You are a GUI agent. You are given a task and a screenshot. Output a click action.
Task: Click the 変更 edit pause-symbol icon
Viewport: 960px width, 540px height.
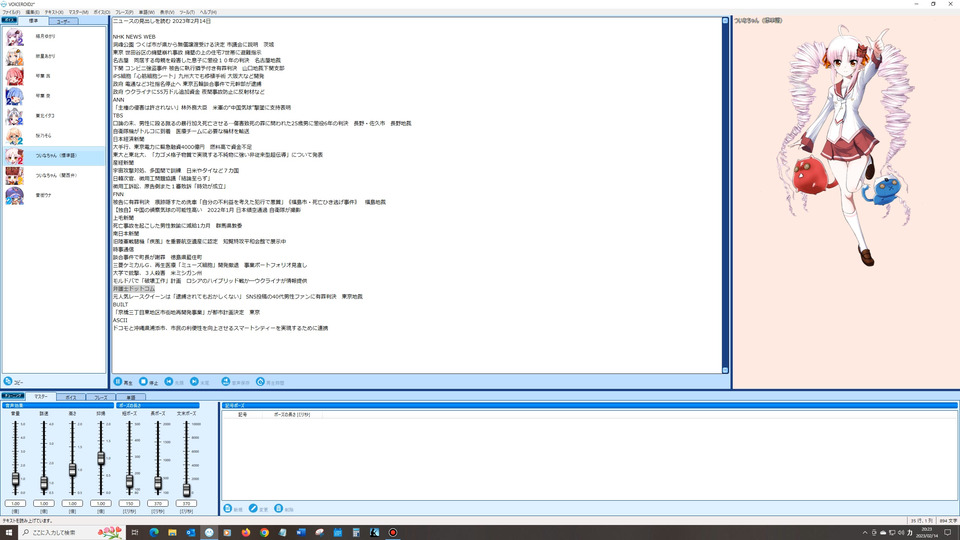(x=253, y=508)
